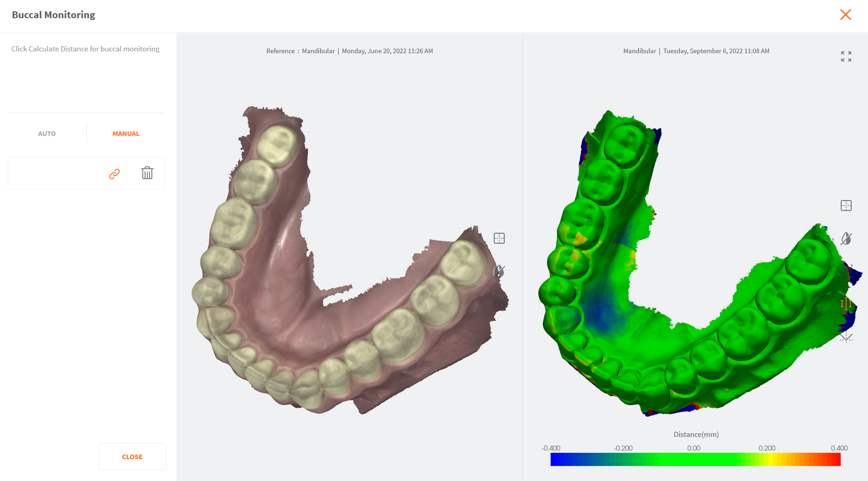Screen dimensions: 868x481
Task: Click the September 6, 2022 scan label
Action: point(696,51)
